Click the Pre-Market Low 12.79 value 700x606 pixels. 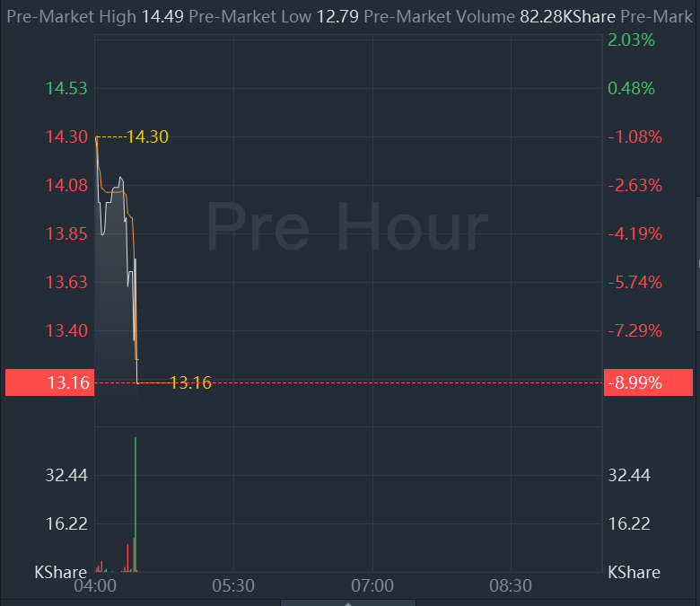tap(337, 17)
